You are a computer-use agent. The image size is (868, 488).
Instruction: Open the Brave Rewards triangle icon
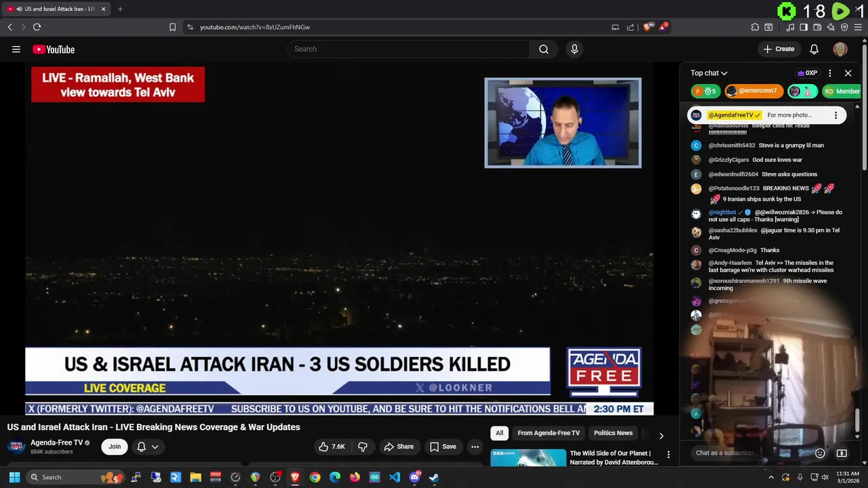point(664,27)
